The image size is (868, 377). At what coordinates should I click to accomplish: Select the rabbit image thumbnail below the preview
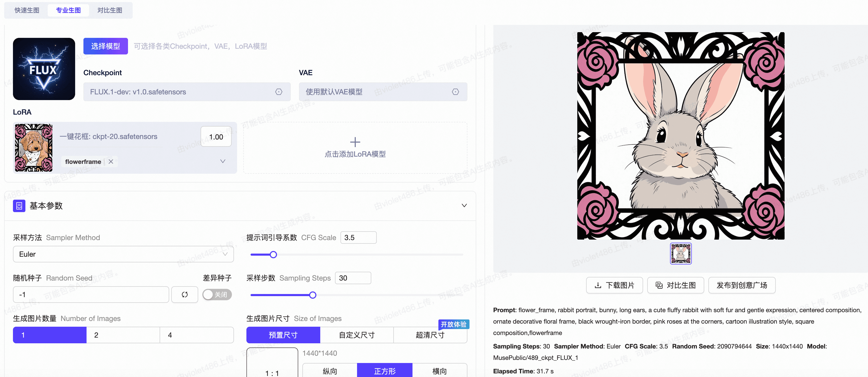(x=681, y=253)
